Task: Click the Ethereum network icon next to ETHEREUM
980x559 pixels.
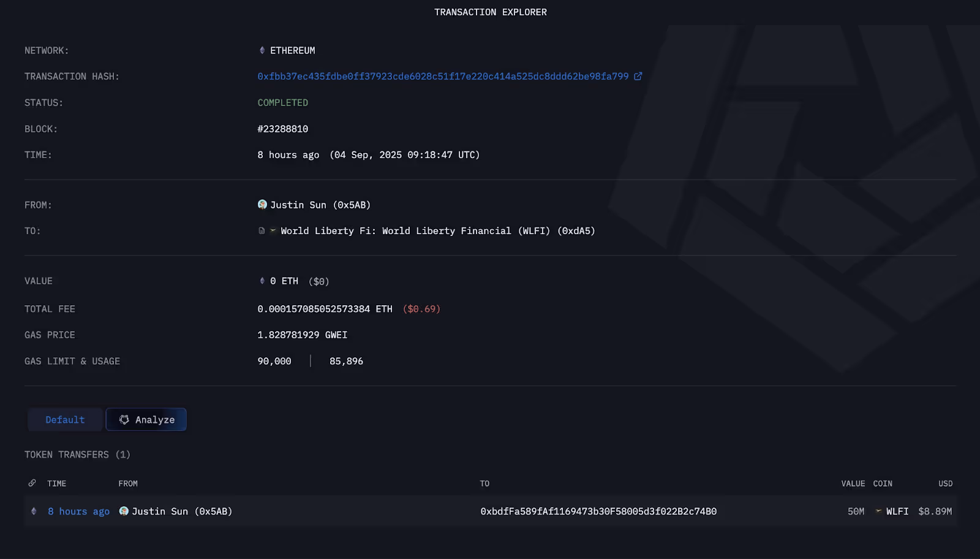Action: pyautogui.click(x=262, y=50)
